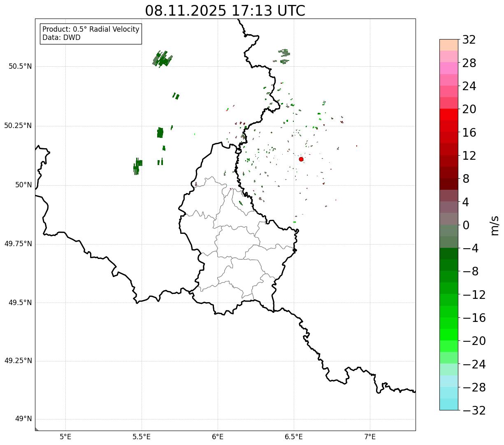Click the colorbar tick label 28
The height and width of the screenshot is (445, 504).
(469, 63)
